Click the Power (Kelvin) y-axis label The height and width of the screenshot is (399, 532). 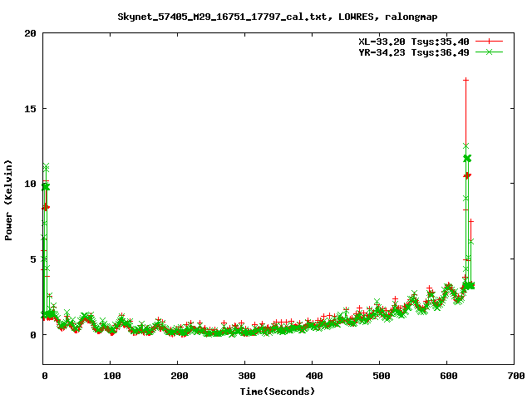[8, 200]
